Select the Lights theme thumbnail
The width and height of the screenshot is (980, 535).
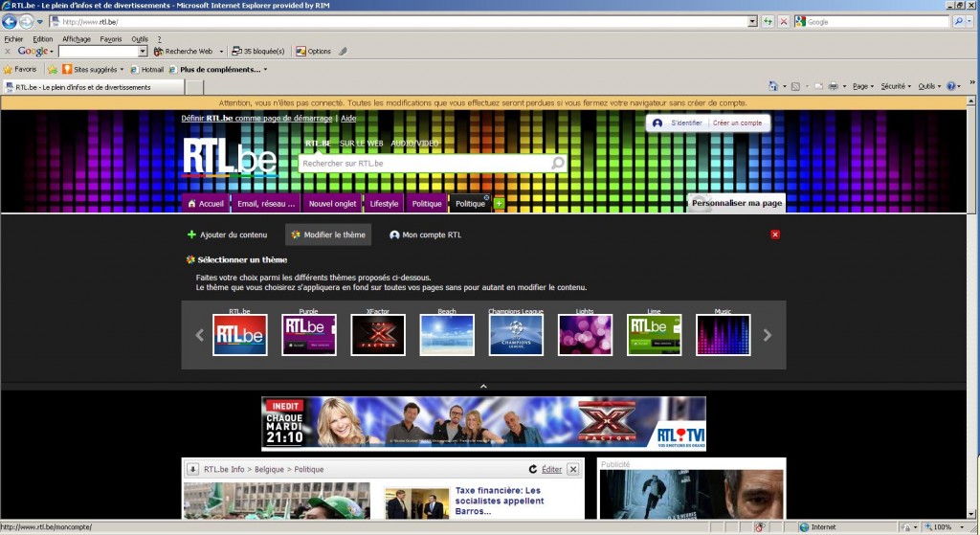tap(585, 335)
